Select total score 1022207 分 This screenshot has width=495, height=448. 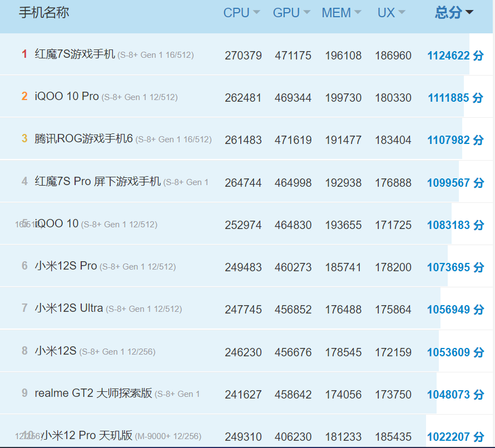pyautogui.click(x=455, y=437)
